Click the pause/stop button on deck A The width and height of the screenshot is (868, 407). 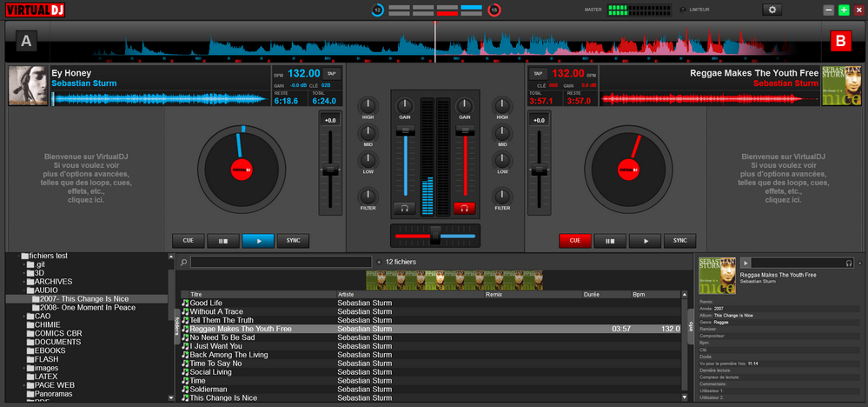223,241
